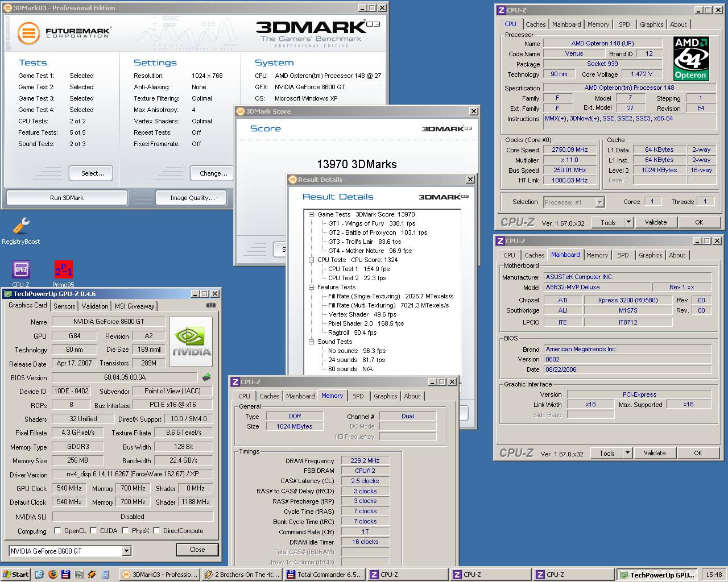Click the Close button in GPU-Z
Viewport: 728px width, 582px height.
[x=197, y=550]
